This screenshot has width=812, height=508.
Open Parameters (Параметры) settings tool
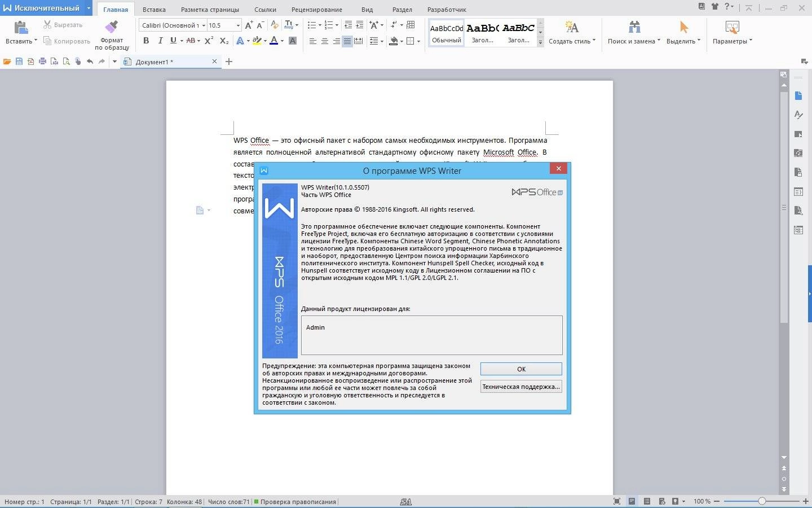pos(732,32)
